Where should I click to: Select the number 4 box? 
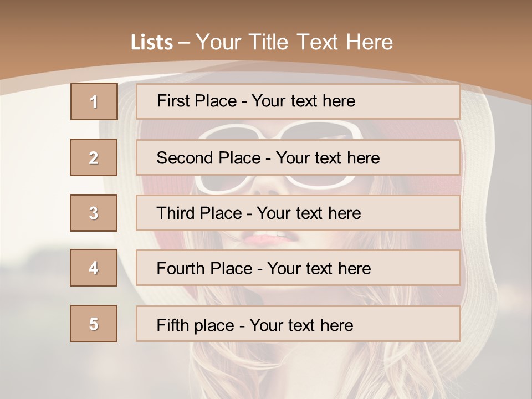tap(94, 268)
